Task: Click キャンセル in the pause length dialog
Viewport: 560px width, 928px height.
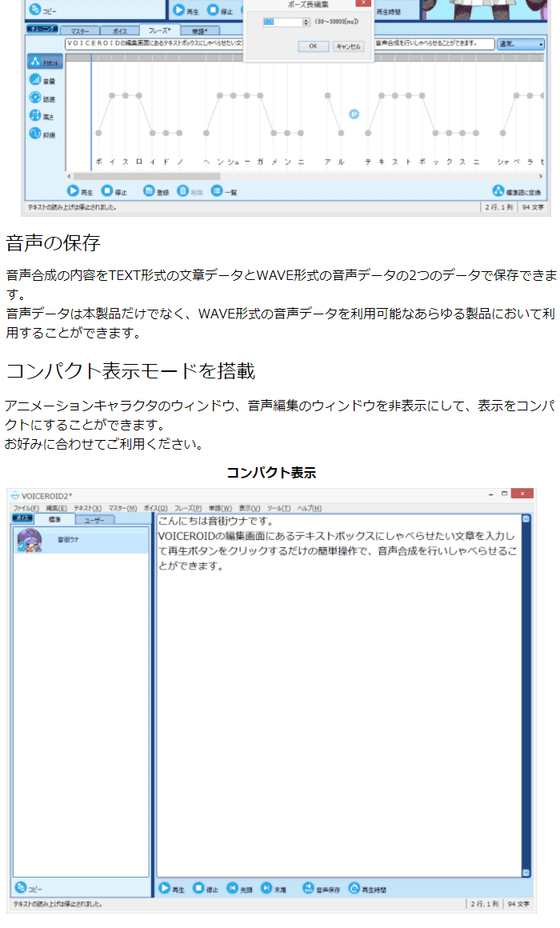Action: [x=348, y=46]
